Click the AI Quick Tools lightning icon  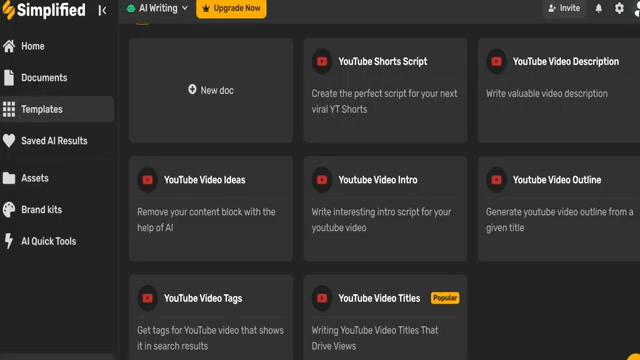(x=9, y=241)
